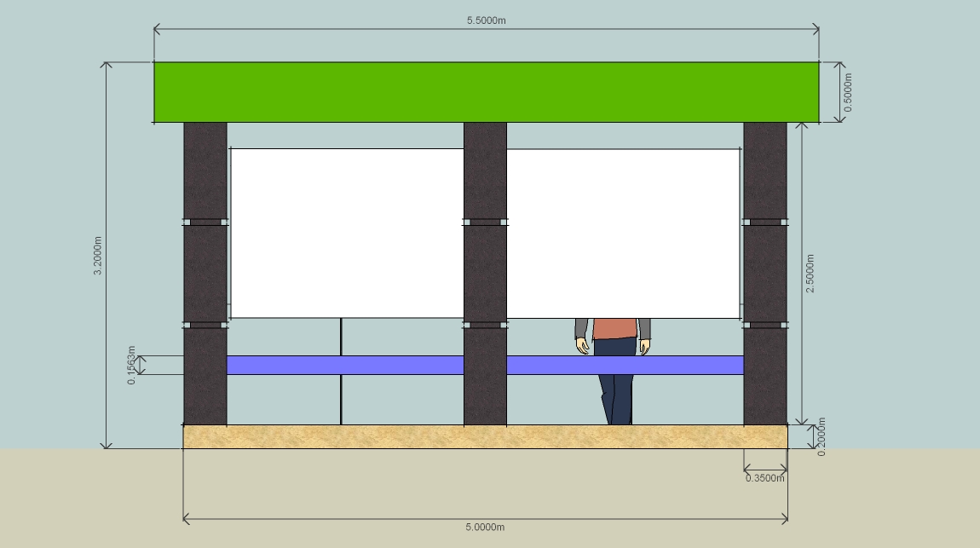Image resolution: width=980 pixels, height=548 pixels.
Task: Click the 5.0000m bottom dimension label
Action: tap(485, 527)
